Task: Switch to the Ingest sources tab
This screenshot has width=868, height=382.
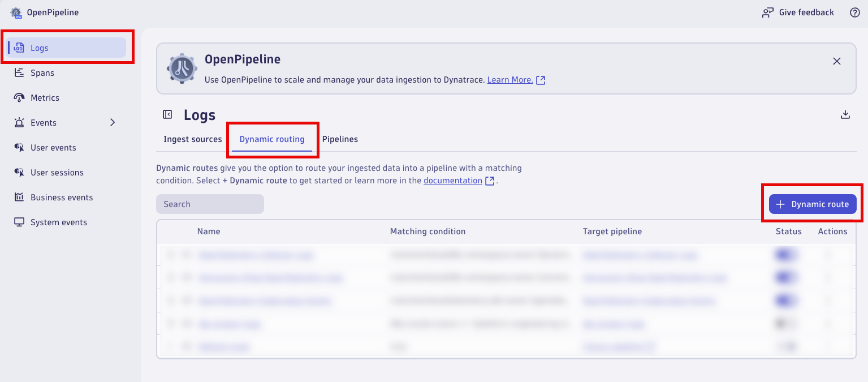Action: point(193,139)
